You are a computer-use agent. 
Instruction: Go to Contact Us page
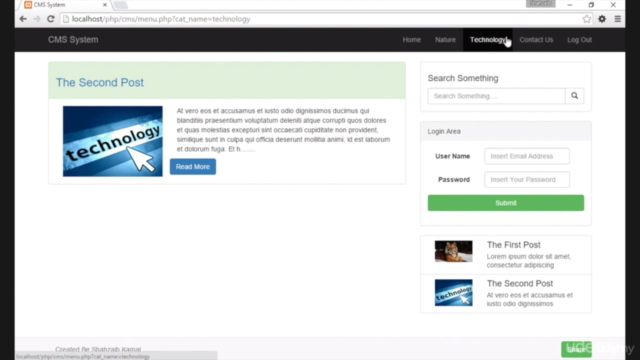[536, 40]
